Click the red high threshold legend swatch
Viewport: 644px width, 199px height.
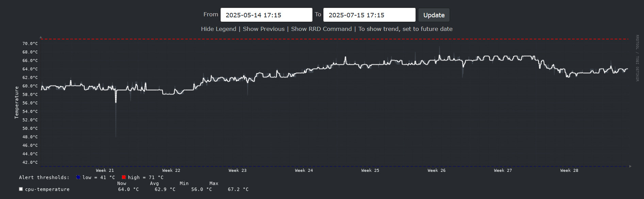[x=124, y=177]
